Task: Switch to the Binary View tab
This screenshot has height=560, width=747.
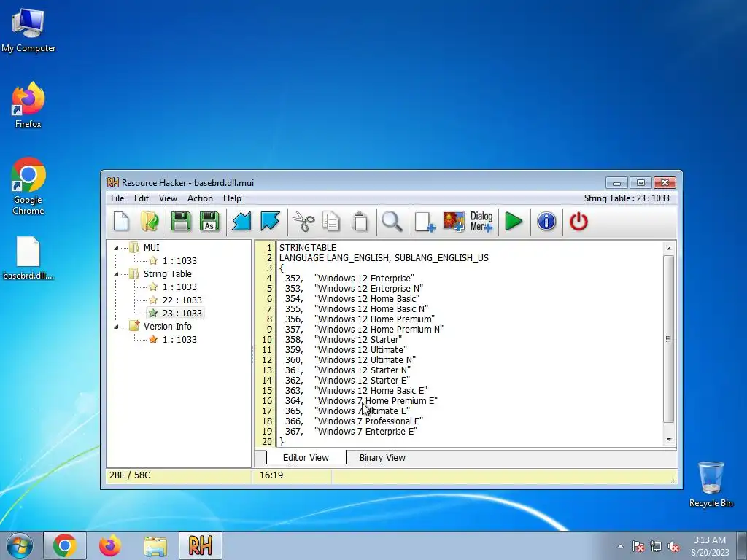Action: [382, 458]
